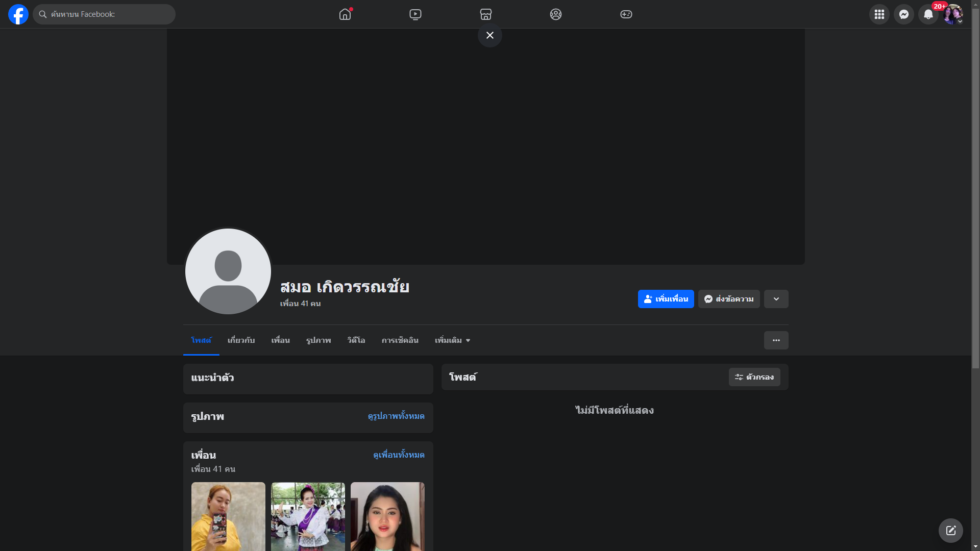Open the nine-dot menu grid icon

pos(879,14)
